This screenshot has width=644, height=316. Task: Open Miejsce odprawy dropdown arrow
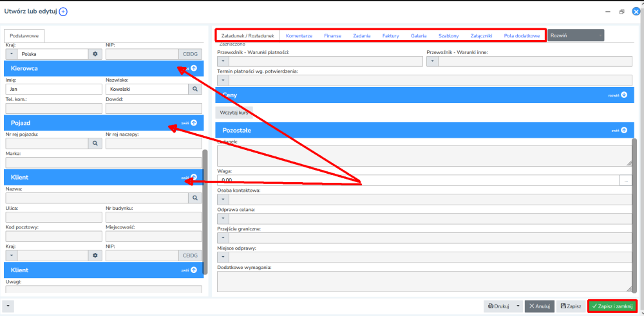point(223,257)
